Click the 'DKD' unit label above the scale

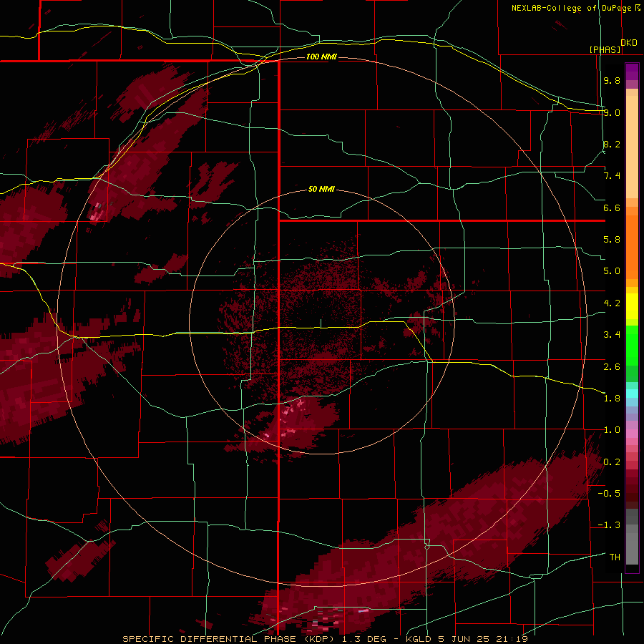click(x=629, y=42)
